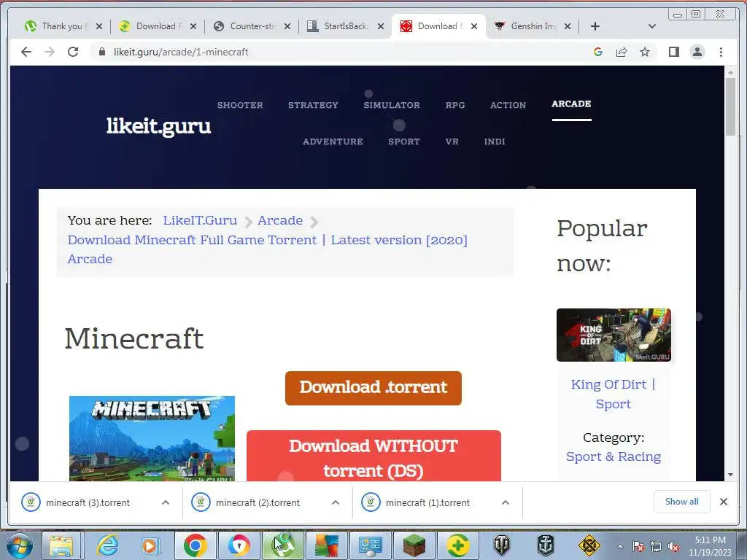
Task: Click the page vertical scrollbar thumb
Action: (x=730, y=107)
